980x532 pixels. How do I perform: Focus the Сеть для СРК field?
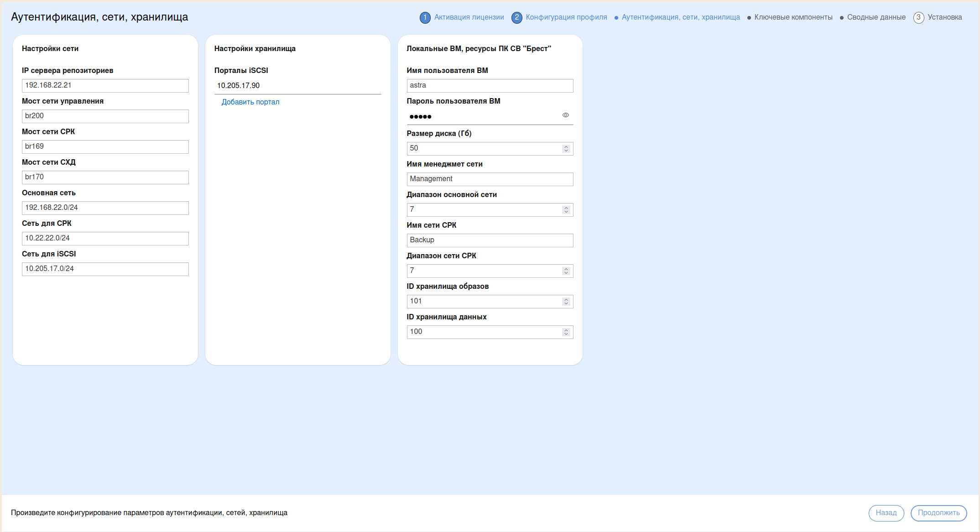[x=105, y=238]
